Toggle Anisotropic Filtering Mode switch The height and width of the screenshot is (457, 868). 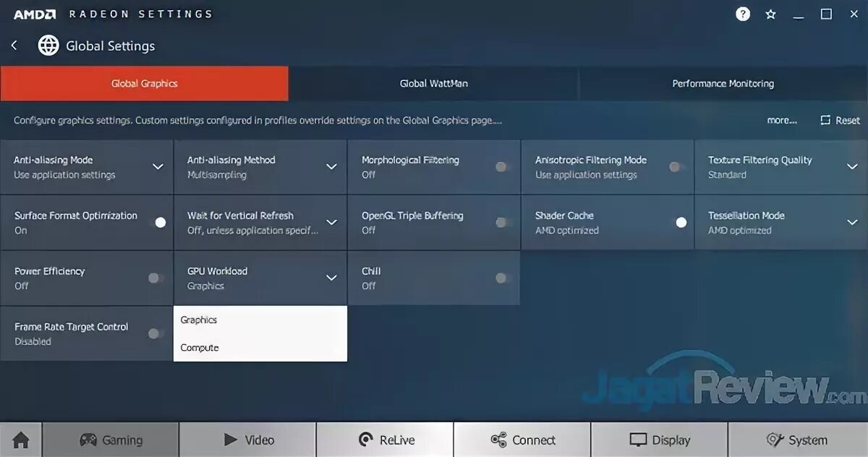pyautogui.click(x=677, y=167)
